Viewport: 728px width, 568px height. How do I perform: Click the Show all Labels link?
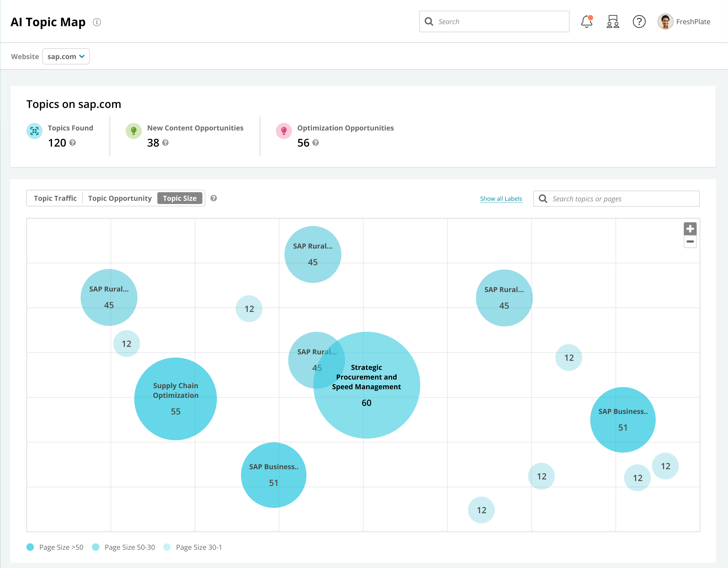click(501, 199)
